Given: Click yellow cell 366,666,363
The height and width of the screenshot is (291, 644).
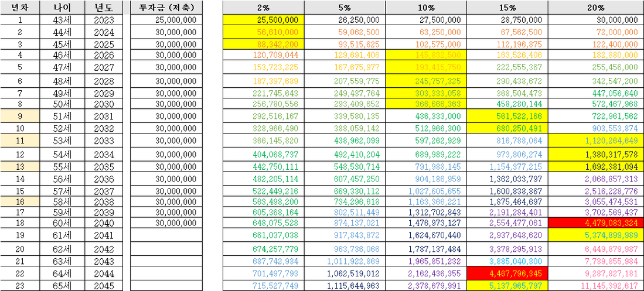Looking at the screenshot, I should 427,104.
